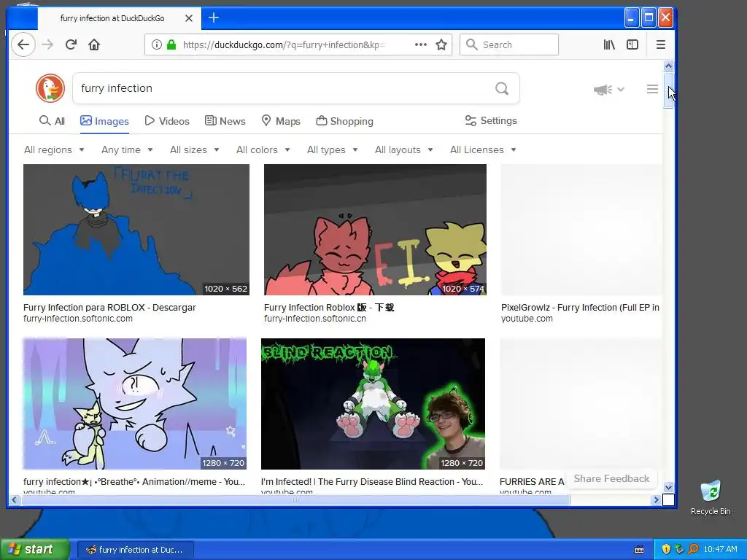The image size is (747, 560).
Task: Open Furry Infection para ROBLOX - Descargar link
Action: click(x=109, y=308)
